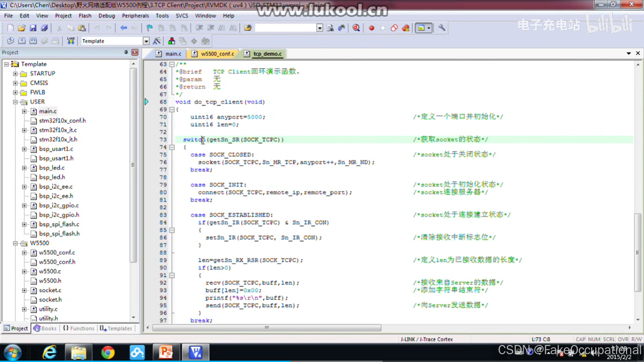
Task: Pin the Project panel with the pushpin icon
Action: (126, 52)
